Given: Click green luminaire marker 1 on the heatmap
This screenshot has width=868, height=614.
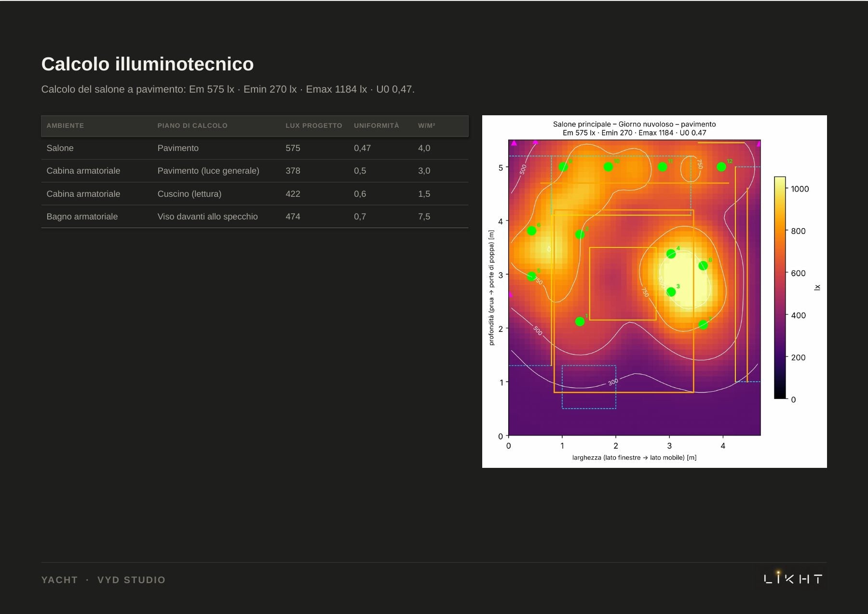Looking at the screenshot, I should tap(580, 321).
